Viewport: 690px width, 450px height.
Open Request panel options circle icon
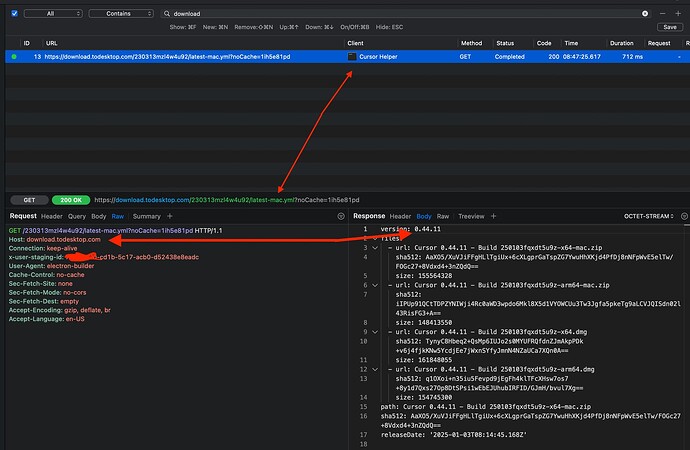[341, 216]
